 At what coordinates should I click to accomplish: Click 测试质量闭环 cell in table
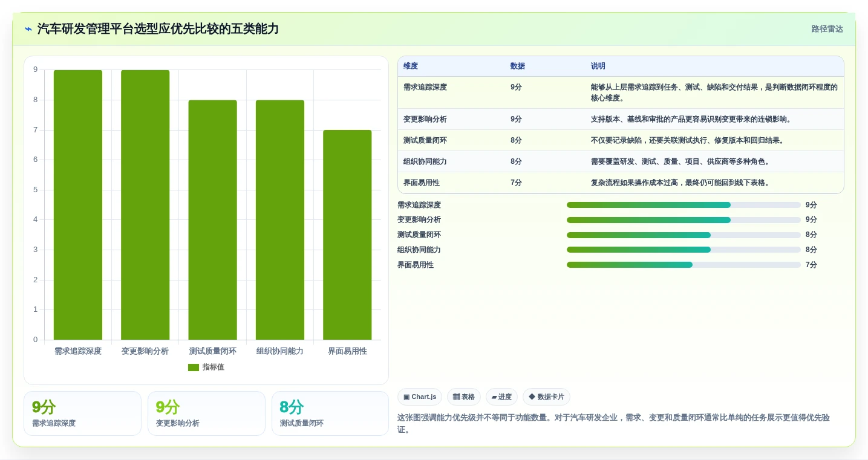pos(425,140)
